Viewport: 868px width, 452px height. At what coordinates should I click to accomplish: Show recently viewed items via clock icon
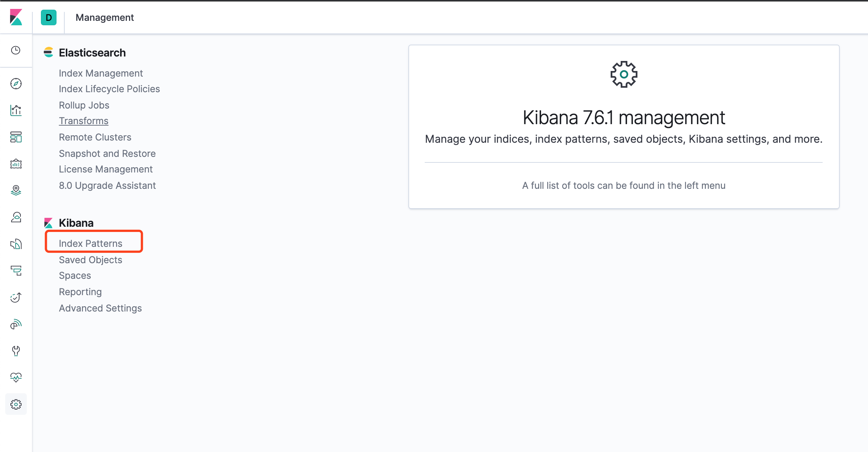(x=16, y=51)
